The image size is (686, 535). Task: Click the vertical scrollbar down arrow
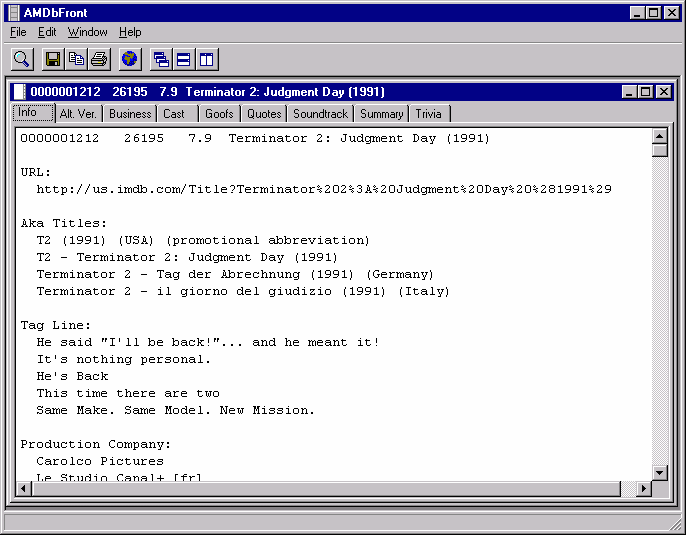pyautogui.click(x=660, y=472)
